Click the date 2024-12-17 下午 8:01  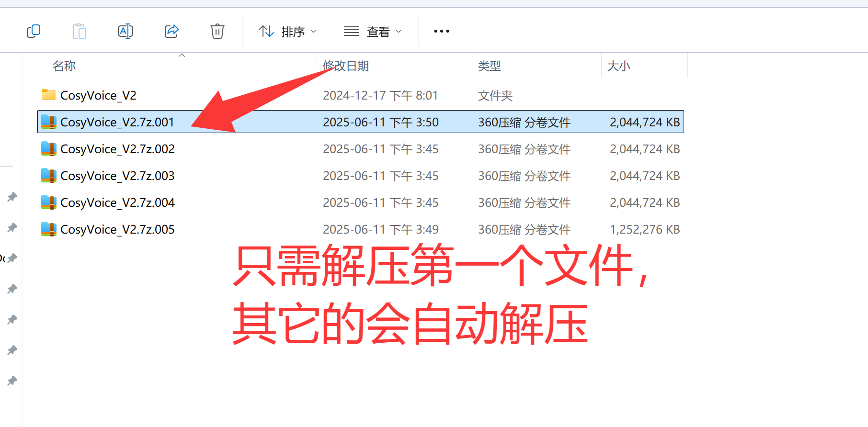pos(380,96)
